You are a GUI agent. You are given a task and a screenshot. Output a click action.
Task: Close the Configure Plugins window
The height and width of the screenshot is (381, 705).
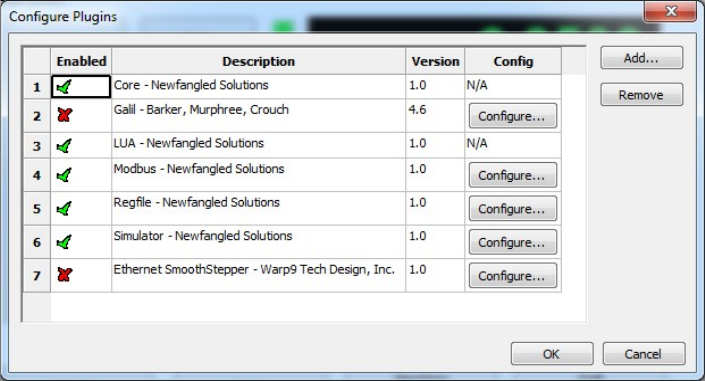pos(670,11)
